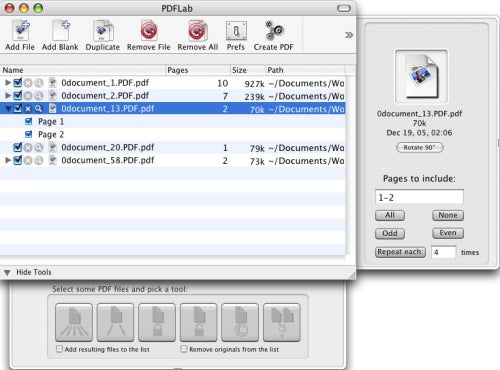Uncheck the 0document_1.PDF.pdf checkbox
Image resolution: width=500 pixels, height=370 pixels.
tap(18, 82)
